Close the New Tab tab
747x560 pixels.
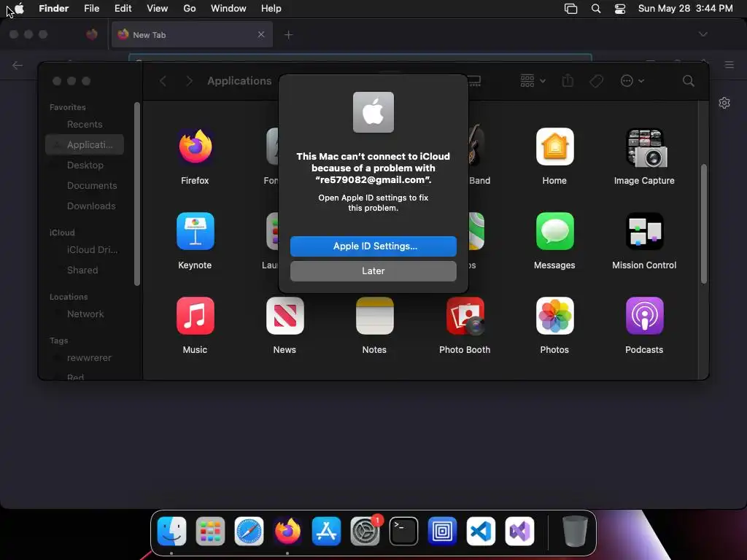(261, 34)
